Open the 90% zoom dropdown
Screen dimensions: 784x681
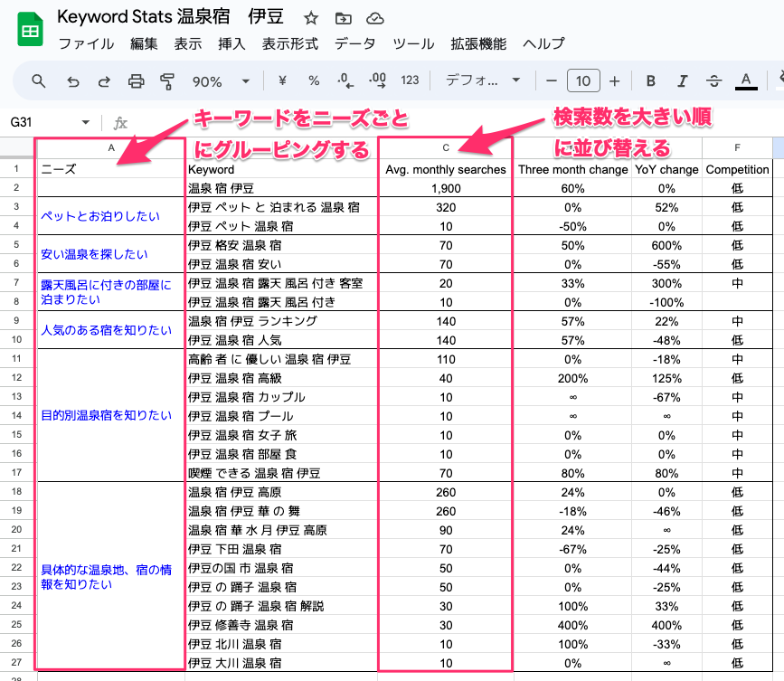coord(221,81)
